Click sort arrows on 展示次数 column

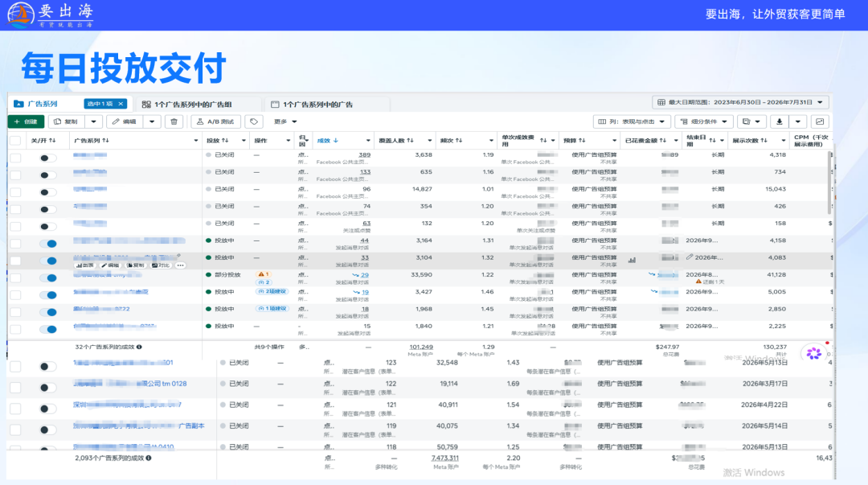764,141
